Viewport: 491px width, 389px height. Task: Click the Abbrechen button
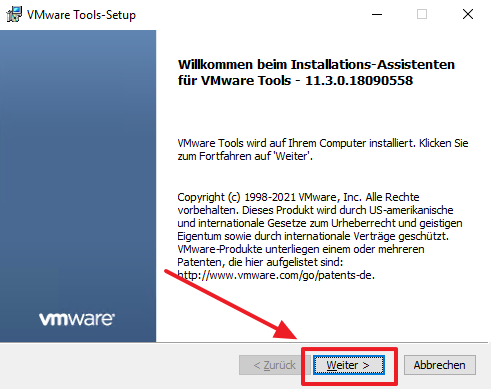(x=440, y=365)
